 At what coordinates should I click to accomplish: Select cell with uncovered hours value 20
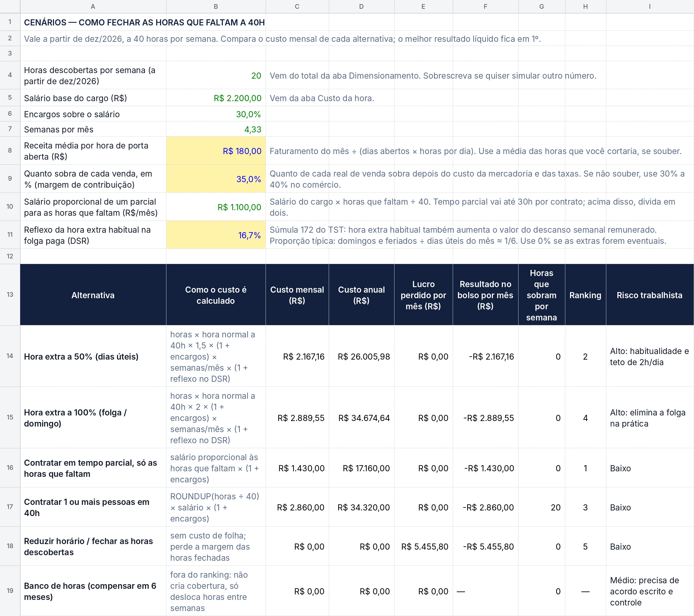pos(216,75)
